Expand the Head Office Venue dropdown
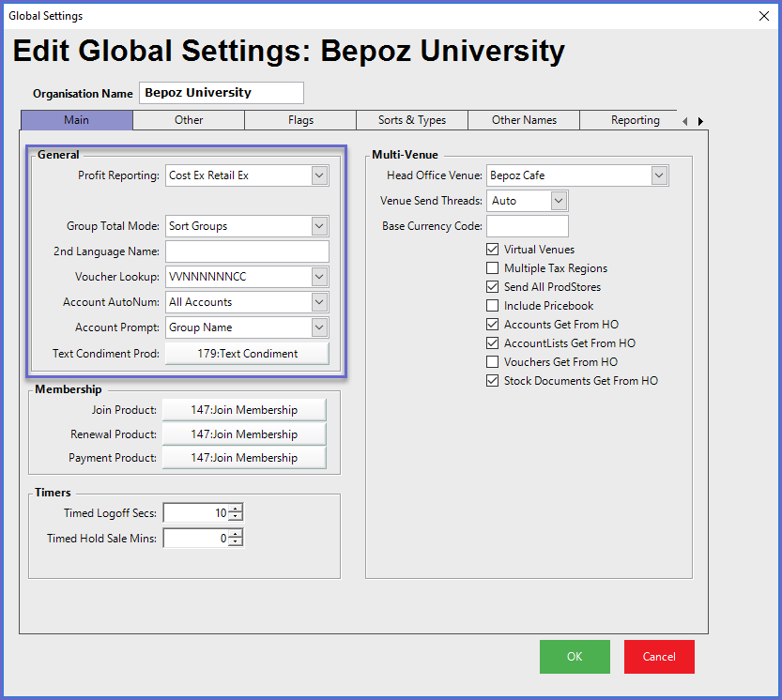This screenshot has width=782, height=700. pos(658,175)
